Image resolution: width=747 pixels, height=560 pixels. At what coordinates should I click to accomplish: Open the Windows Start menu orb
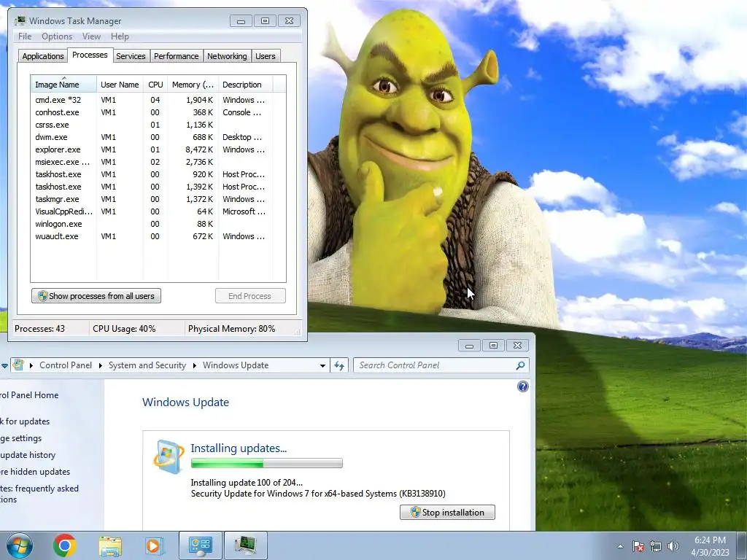pyautogui.click(x=20, y=545)
